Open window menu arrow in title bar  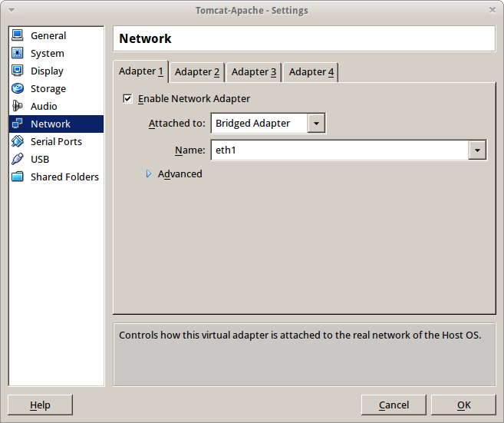click(x=12, y=10)
